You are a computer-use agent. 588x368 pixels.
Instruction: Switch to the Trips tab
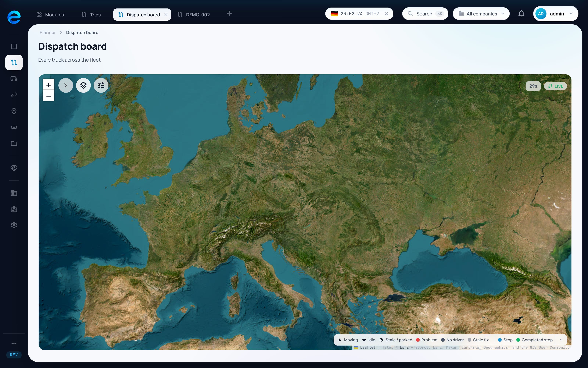click(x=91, y=15)
